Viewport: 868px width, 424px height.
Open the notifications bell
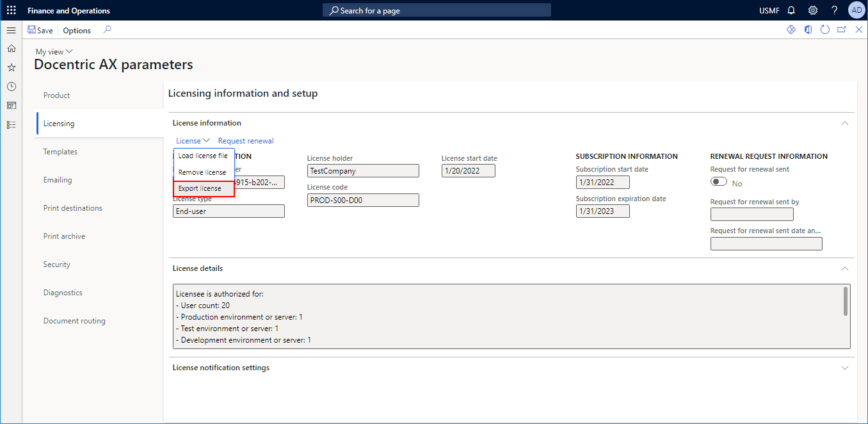pos(791,10)
